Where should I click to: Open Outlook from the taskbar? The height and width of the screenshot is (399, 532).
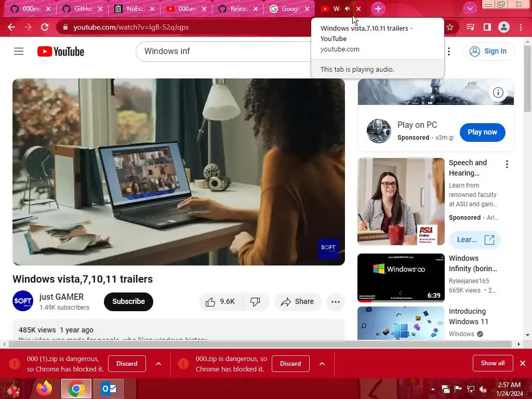[x=109, y=389]
